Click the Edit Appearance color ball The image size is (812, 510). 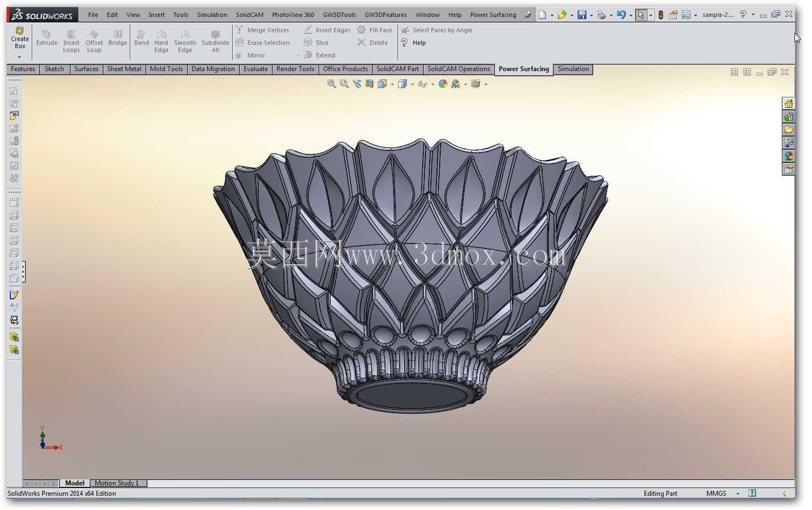443,84
